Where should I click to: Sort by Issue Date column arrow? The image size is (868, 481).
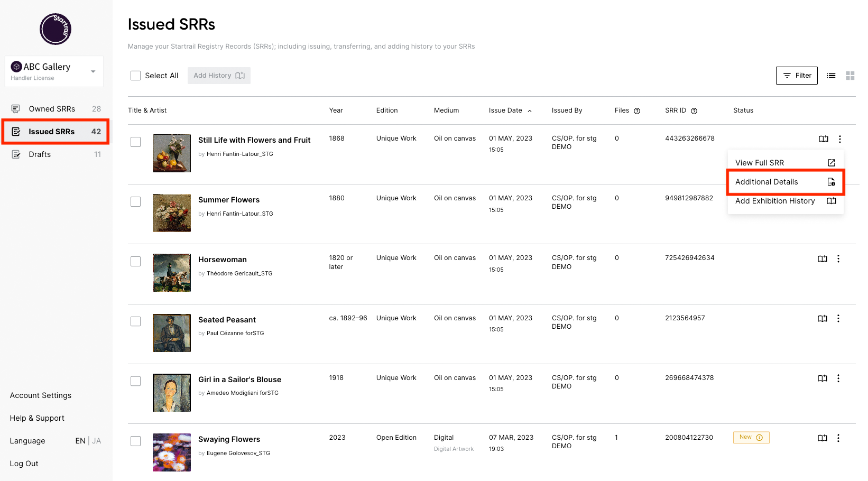pyautogui.click(x=530, y=111)
